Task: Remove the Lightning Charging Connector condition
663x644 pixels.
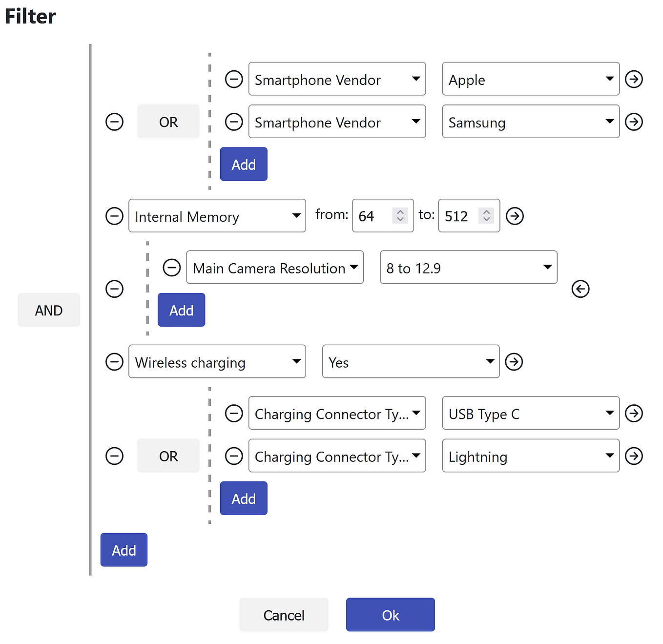Action: click(234, 456)
